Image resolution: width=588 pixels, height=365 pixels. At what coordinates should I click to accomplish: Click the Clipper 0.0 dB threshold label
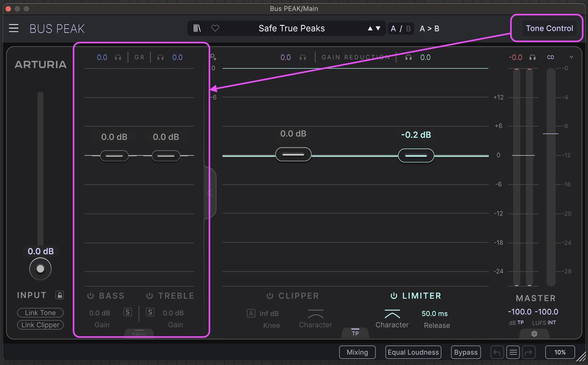click(293, 134)
